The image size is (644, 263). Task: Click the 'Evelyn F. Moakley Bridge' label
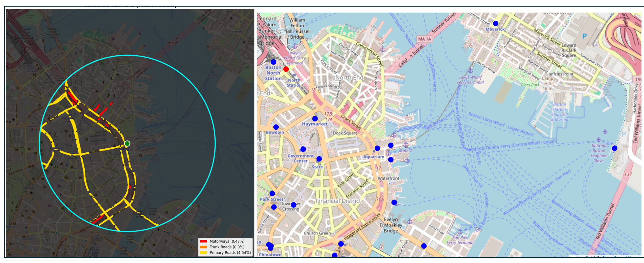[x=391, y=225]
